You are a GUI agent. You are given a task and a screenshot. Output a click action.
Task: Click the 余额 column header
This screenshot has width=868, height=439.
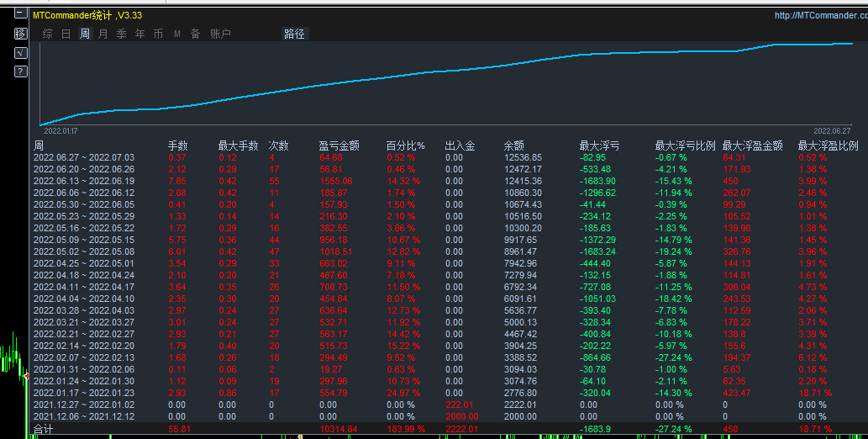point(513,145)
